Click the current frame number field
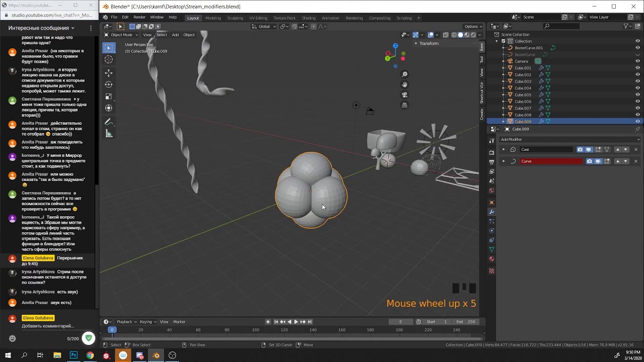 click(400, 322)
